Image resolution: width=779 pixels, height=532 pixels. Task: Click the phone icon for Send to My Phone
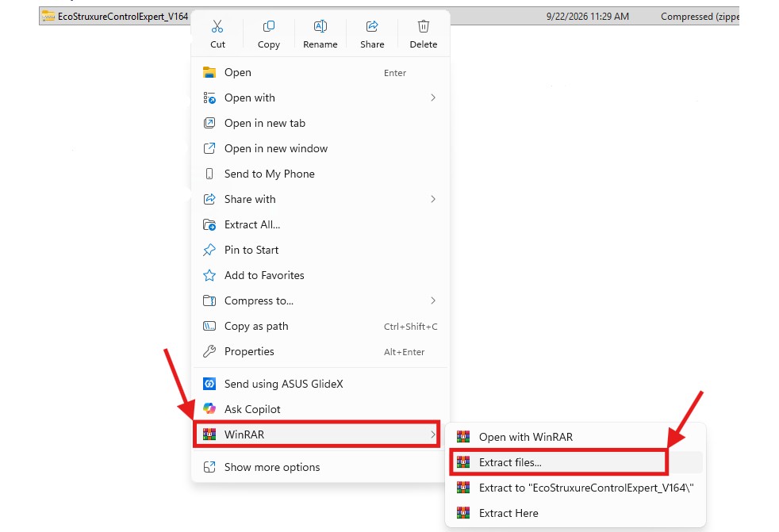coord(209,174)
